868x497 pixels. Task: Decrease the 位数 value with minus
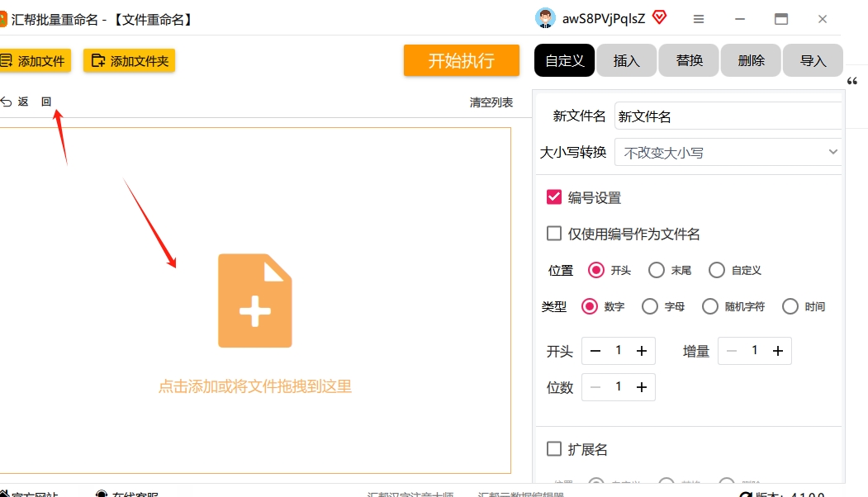[x=595, y=387]
